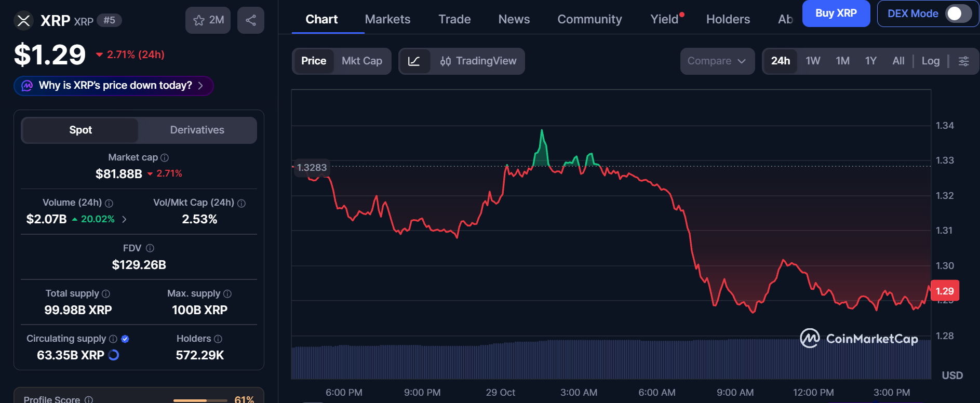The image size is (980, 403).
Task: Open Total supply info icon
Action: [106, 294]
